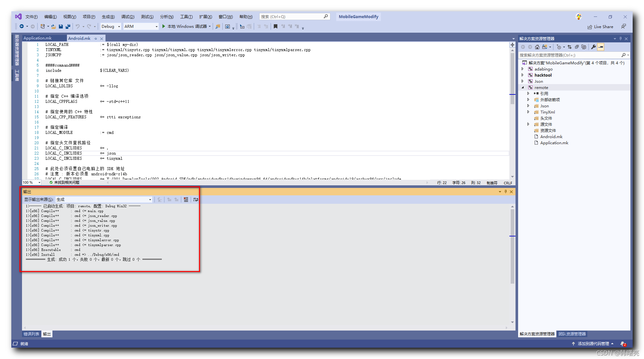Expand the 外部依赖项 node
This screenshot has height=359, width=644.
click(528, 100)
